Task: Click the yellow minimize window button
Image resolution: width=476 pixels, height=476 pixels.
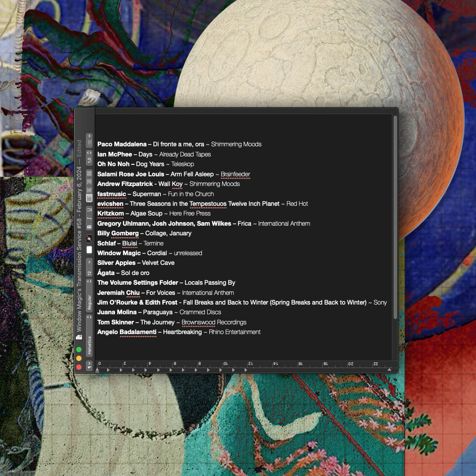Action: pyautogui.click(x=79, y=358)
